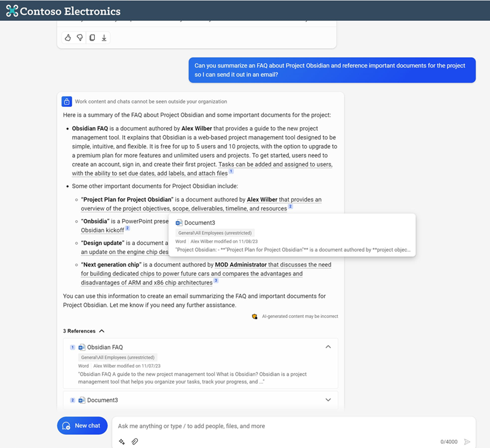
Task: Click the Word icon beside Obsidian FAQ reference
Action: click(x=82, y=347)
